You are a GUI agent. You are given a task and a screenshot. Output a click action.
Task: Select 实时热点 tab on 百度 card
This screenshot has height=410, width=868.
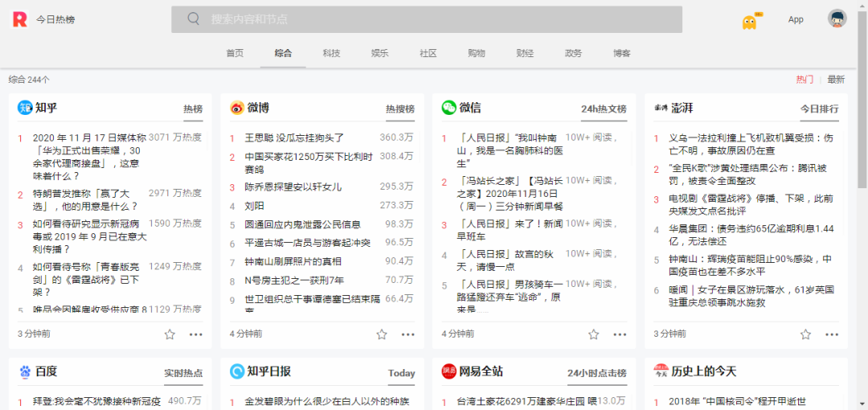(x=184, y=373)
